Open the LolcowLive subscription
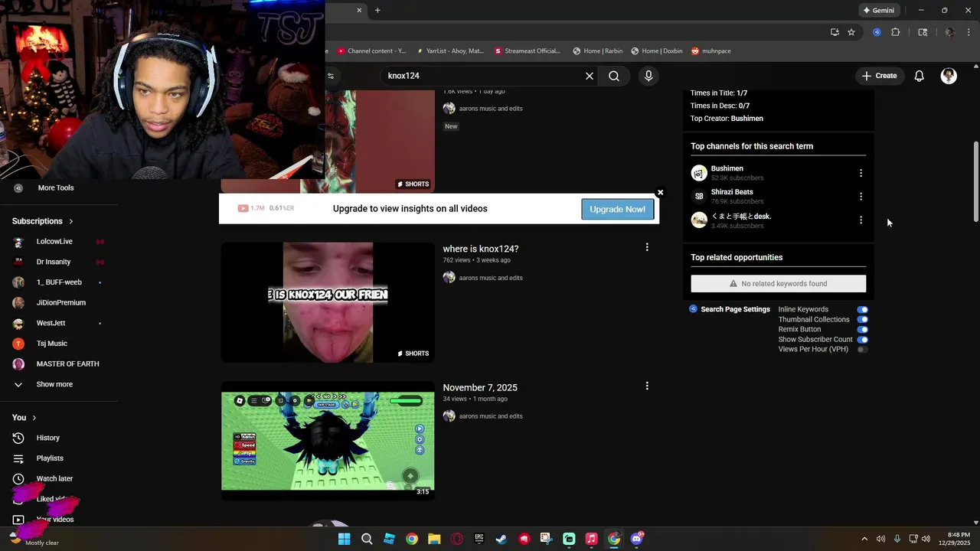This screenshot has height=551, width=980. [54, 242]
